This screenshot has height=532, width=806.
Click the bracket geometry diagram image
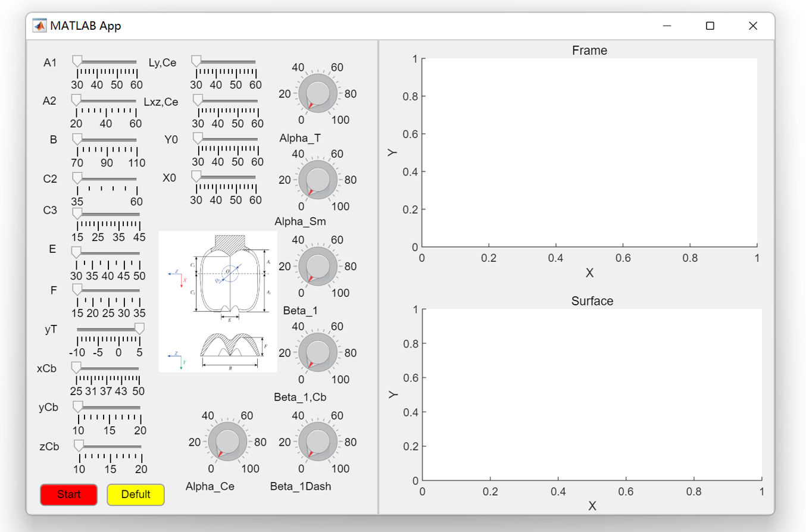tap(218, 302)
